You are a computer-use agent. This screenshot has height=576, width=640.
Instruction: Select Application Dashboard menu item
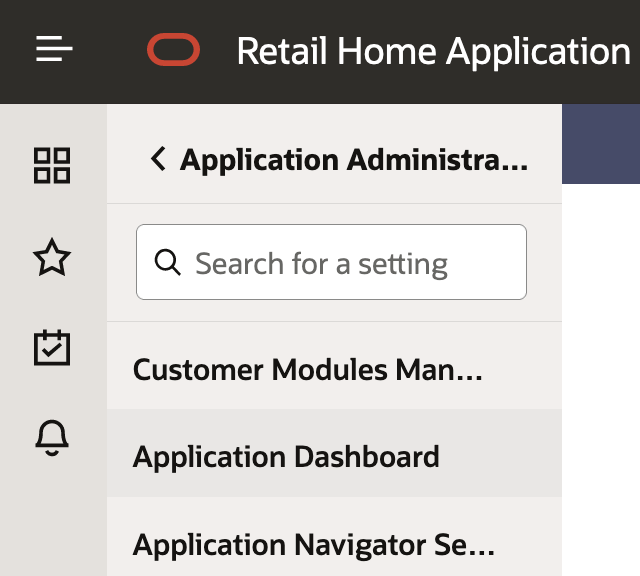pyautogui.click(x=334, y=453)
